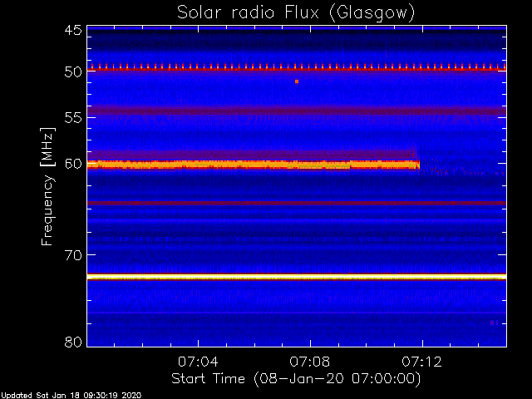Click the 'Frequency [MHz]' axis label
532x399 pixels.
[47, 186]
